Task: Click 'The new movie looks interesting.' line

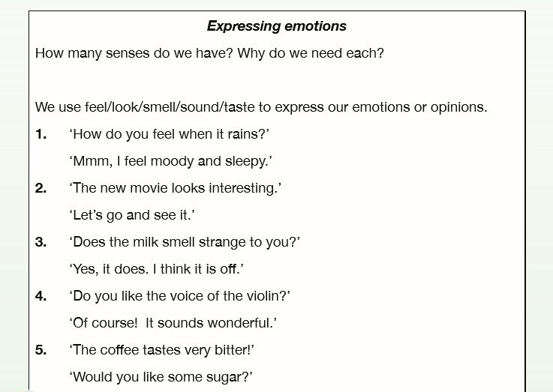Action: click(x=176, y=188)
